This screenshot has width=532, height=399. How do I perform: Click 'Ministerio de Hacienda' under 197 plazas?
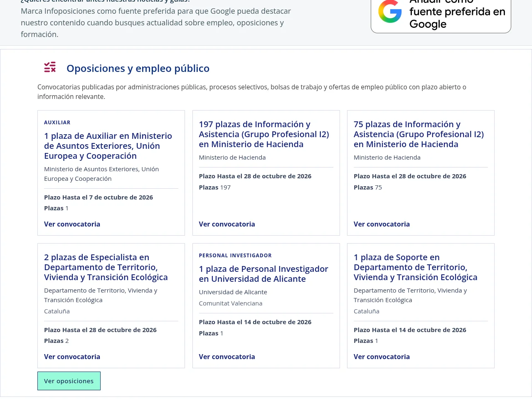(x=232, y=158)
